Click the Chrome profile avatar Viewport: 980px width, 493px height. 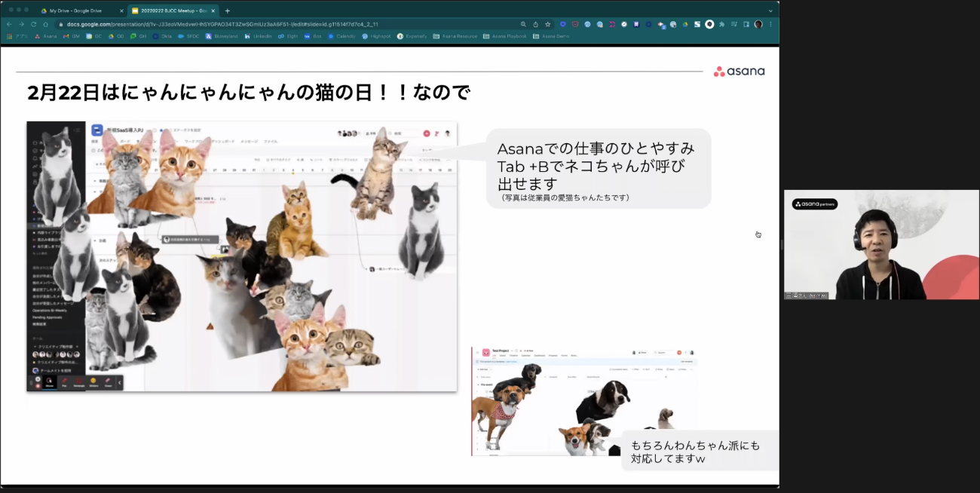coord(758,24)
